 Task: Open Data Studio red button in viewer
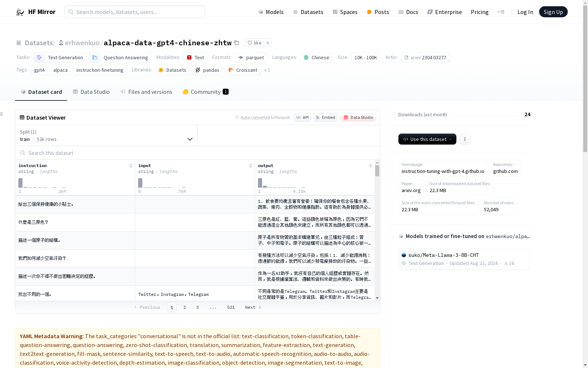358,117
